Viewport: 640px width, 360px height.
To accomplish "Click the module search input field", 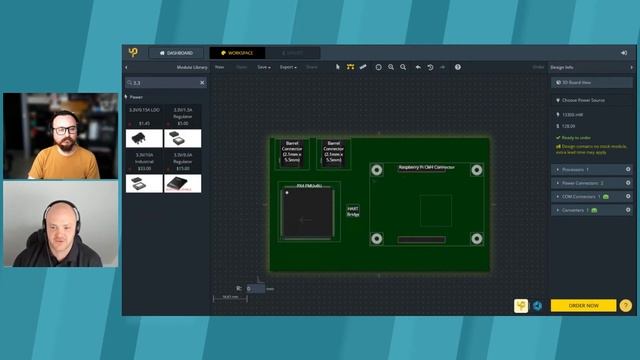I will click(165, 82).
